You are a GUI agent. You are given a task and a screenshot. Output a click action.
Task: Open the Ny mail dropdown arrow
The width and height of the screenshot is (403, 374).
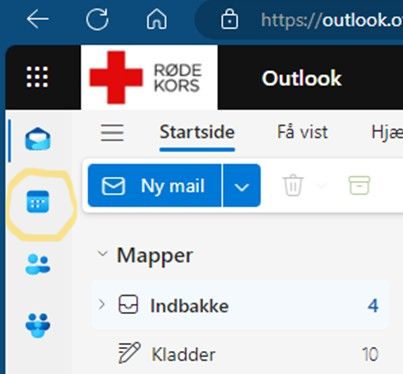point(241,186)
